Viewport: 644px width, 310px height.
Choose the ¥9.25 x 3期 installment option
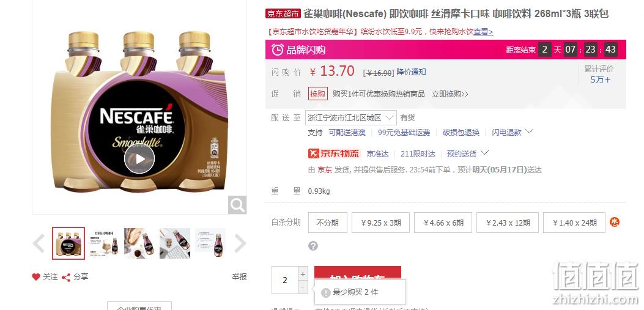381,223
